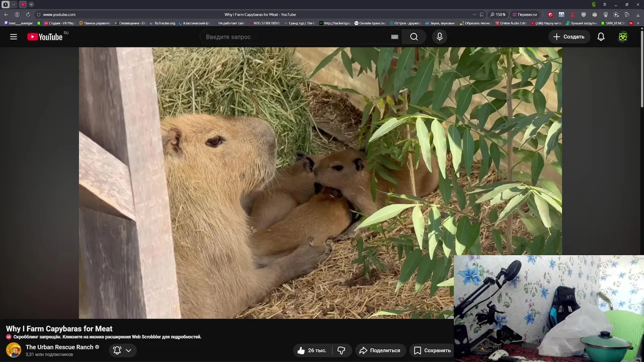Open the toxic___avenger bookmark

(x=19, y=23)
